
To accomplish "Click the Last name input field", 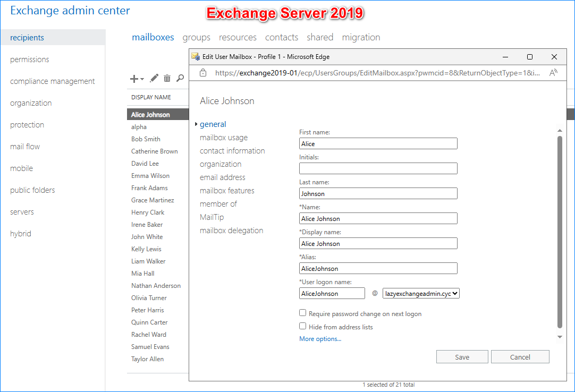I will 378,193.
